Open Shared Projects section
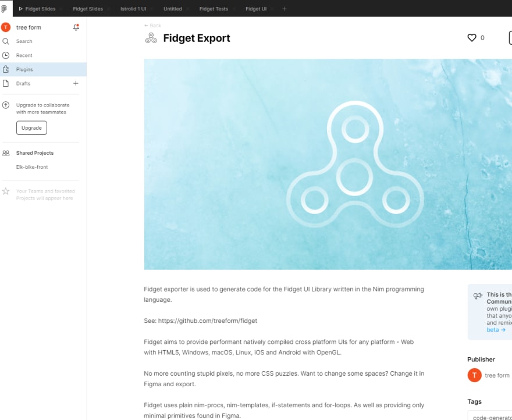This screenshot has width=512, height=420. coord(35,153)
